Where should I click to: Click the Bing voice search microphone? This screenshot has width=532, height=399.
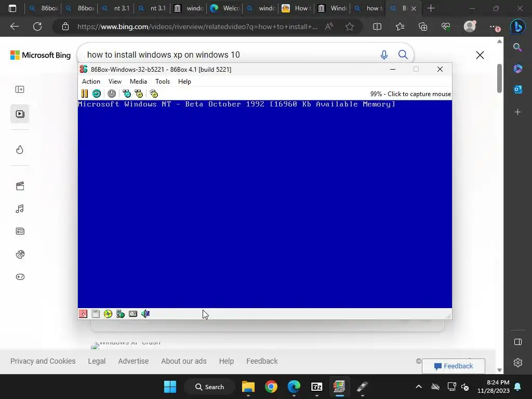click(x=384, y=55)
